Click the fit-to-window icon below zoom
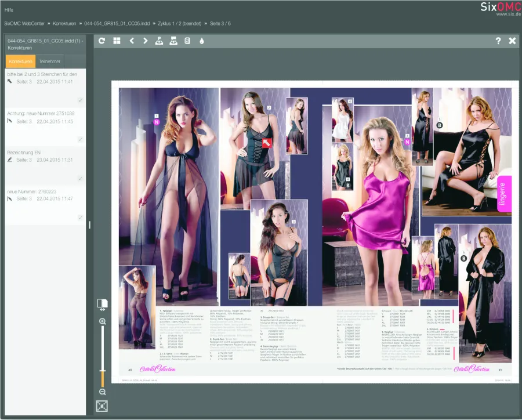 coord(102,405)
